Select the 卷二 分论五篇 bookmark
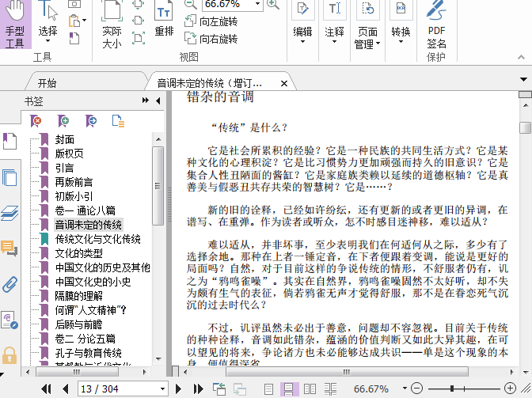Screen dimensions: 532x398 [x=85, y=339]
